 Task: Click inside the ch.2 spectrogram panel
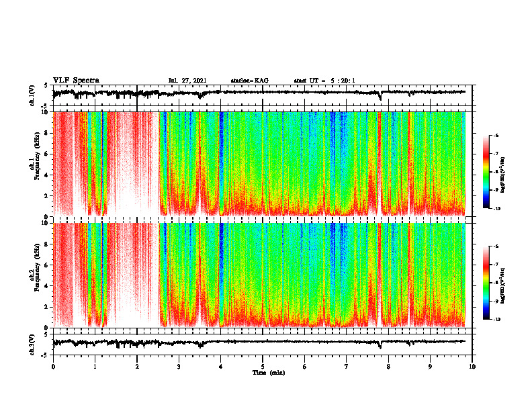pyautogui.click(x=263, y=275)
